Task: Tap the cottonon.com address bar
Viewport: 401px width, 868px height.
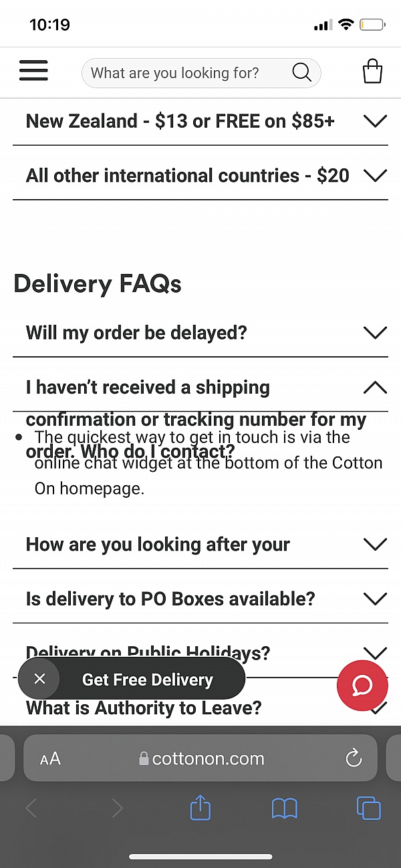Action: (x=200, y=758)
